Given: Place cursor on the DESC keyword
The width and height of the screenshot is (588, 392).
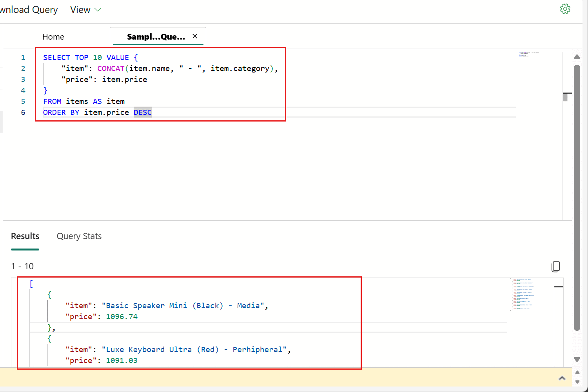Looking at the screenshot, I should pyautogui.click(x=143, y=113).
